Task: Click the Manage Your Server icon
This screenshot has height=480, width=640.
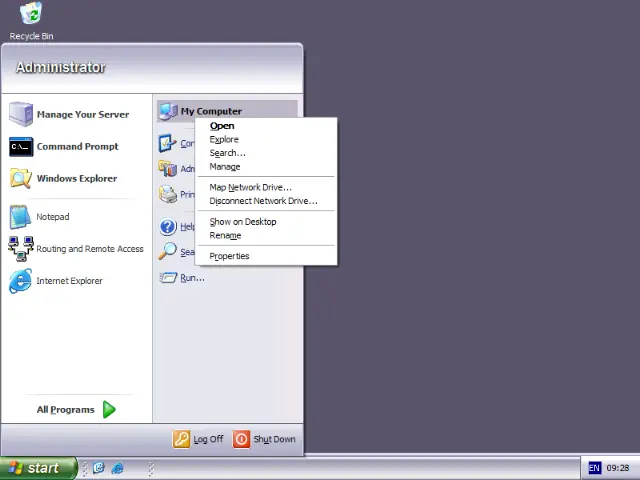Action: click(21, 114)
